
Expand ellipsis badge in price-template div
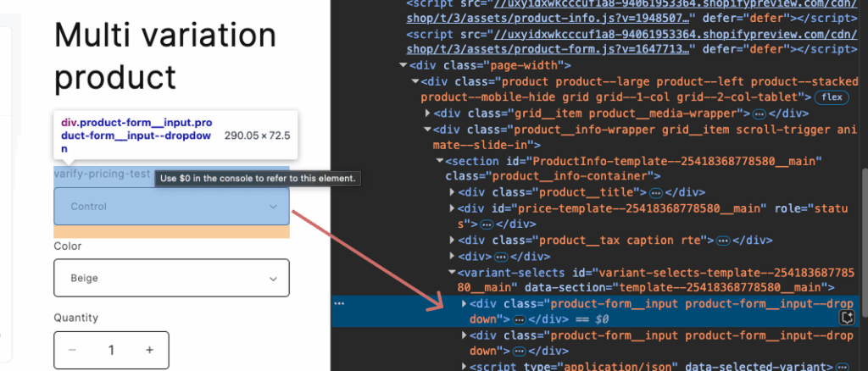[487, 224]
